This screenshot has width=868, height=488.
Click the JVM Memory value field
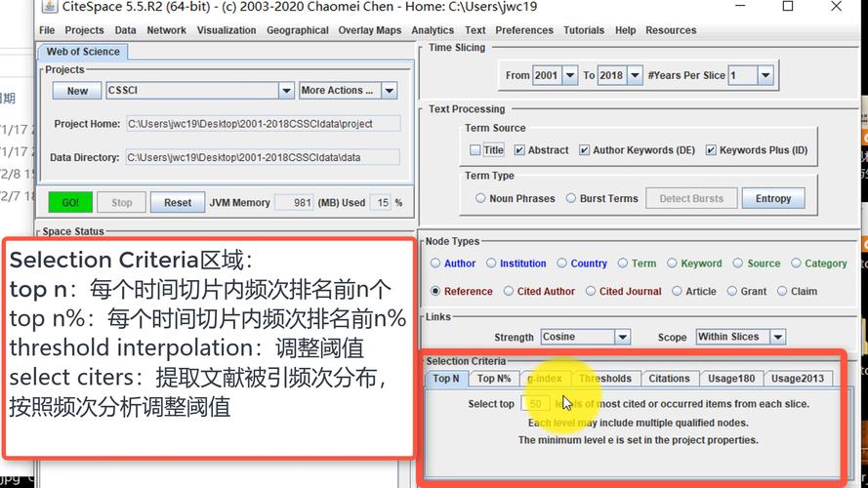295,202
